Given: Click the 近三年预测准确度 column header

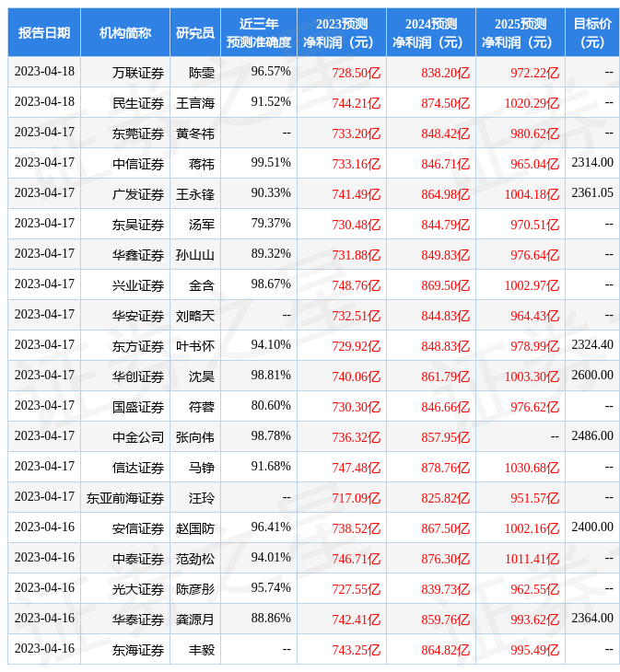Looking at the screenshot, I should pyautogui.click(x=259, y=32).
